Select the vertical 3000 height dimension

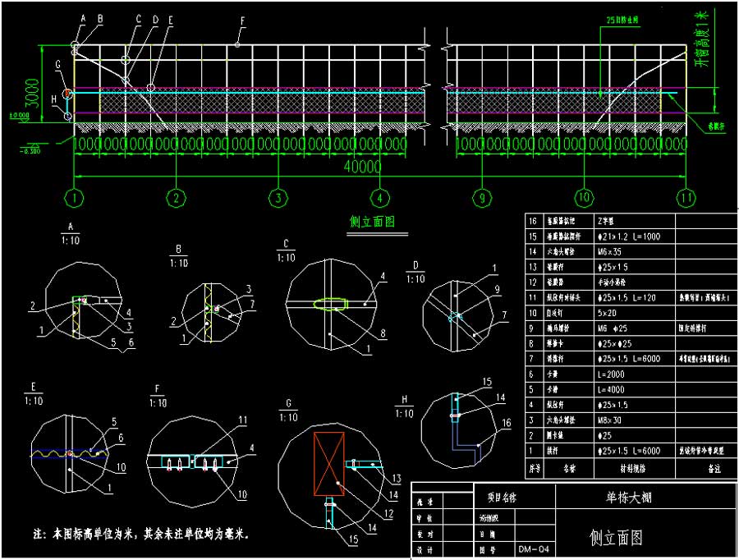tap(32, 94)
